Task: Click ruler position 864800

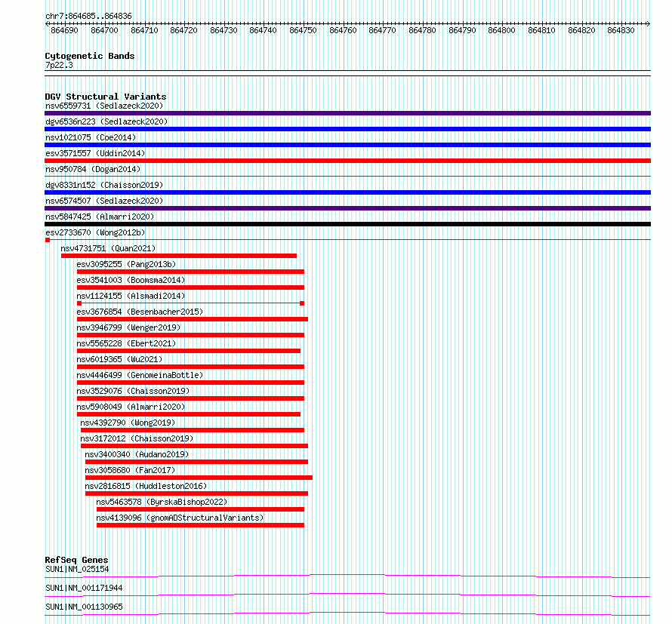Action: (x=501, y=30)
